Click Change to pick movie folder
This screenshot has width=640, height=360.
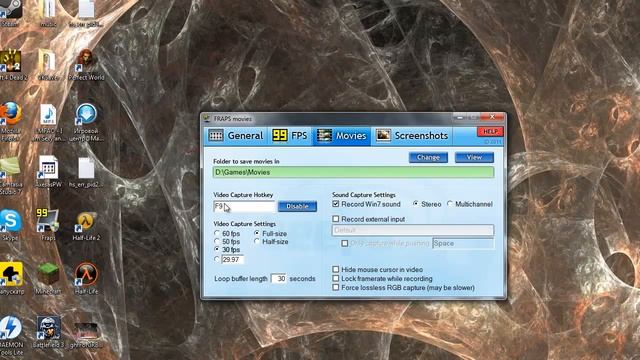pyautogui.click(x=428, y=158)
